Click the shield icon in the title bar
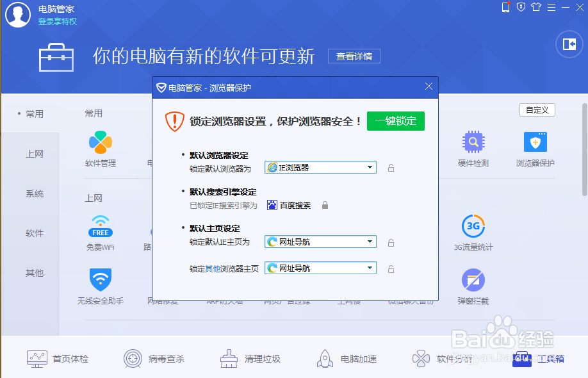Screen dimensions: 588x378 click(521, 7)
